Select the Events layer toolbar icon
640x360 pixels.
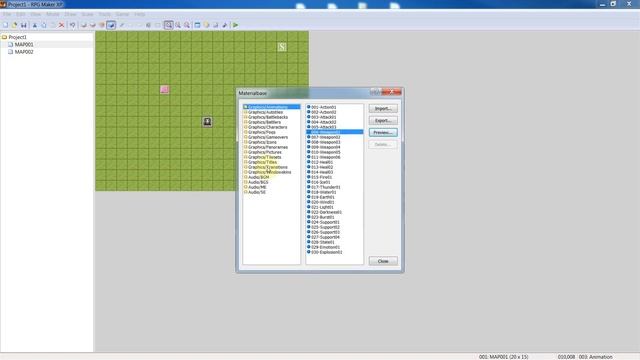pos(111,25)
